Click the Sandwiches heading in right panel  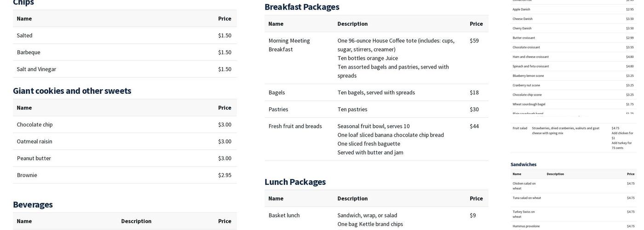523,164
